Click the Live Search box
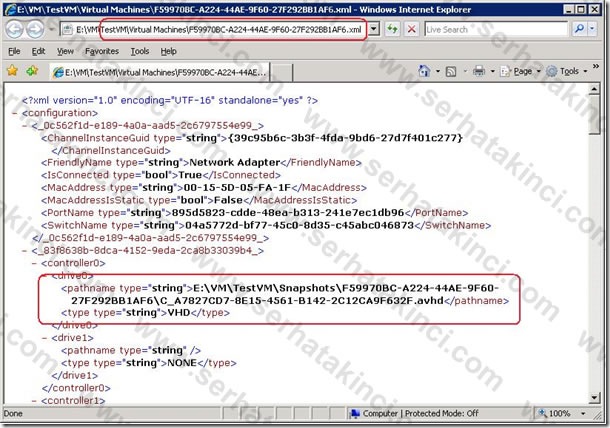Image resolution: width=610 pixels, height=428 pixels. (496, 30)
